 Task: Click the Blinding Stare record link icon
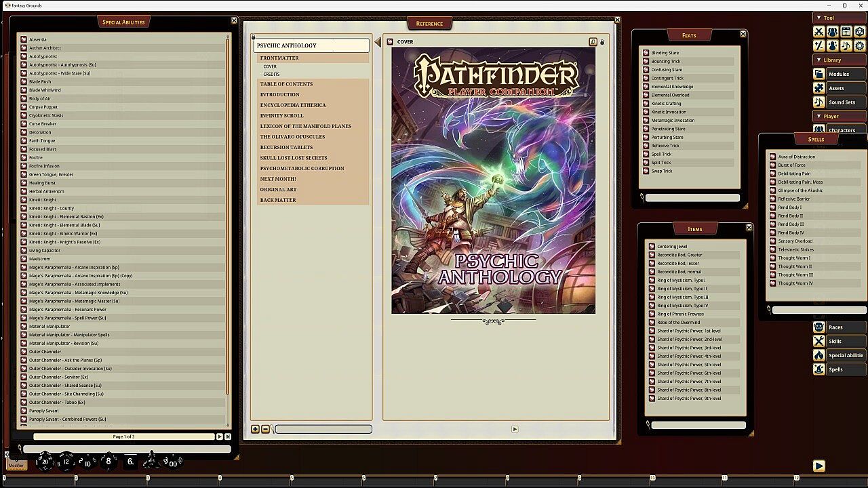coord(646,53)
